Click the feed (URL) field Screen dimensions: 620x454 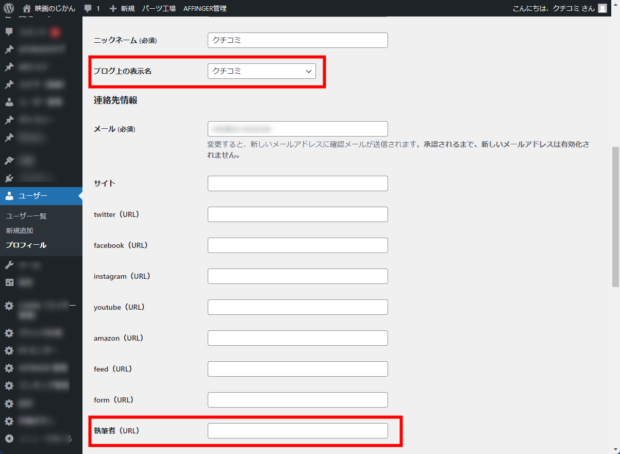pyautogui.click(x=297, y=369)
